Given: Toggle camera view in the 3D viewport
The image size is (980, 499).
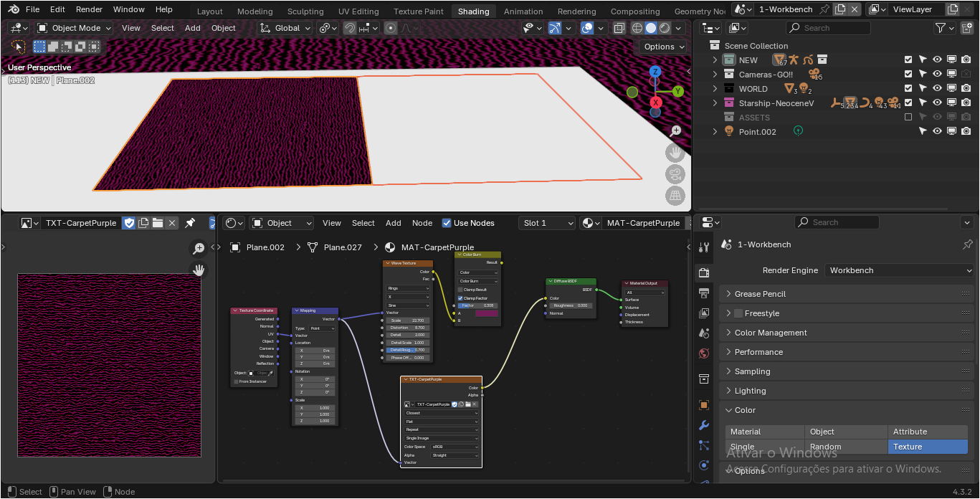Looking at the screenshot, I should click(x=675, y=174).
